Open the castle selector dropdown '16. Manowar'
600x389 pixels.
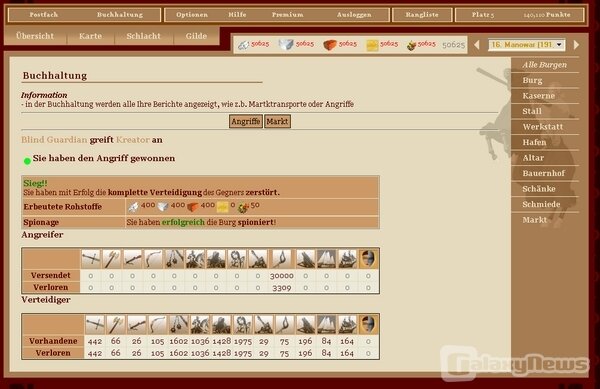point(527,45)
